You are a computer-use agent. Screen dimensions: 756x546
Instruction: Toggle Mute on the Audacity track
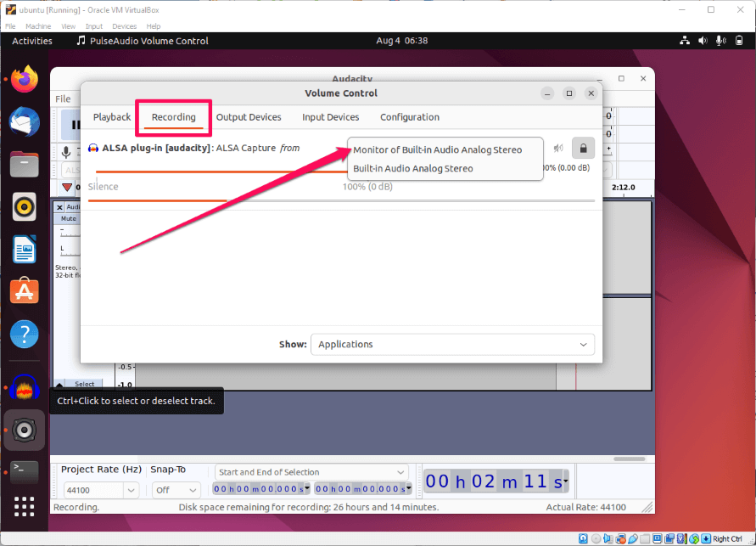[x=68, y=218]
